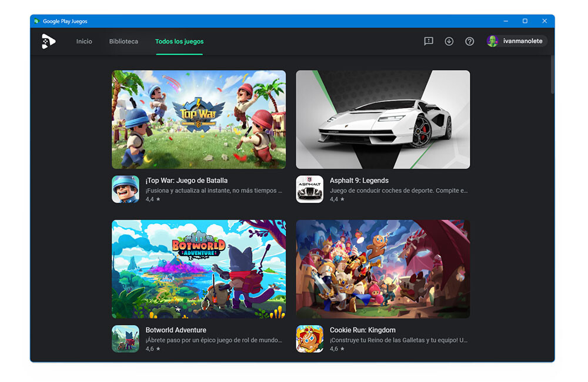The height and width of the screenshot is (382, 588).
Task: Open the Top War banner image
Action: [x=199, y=119]
